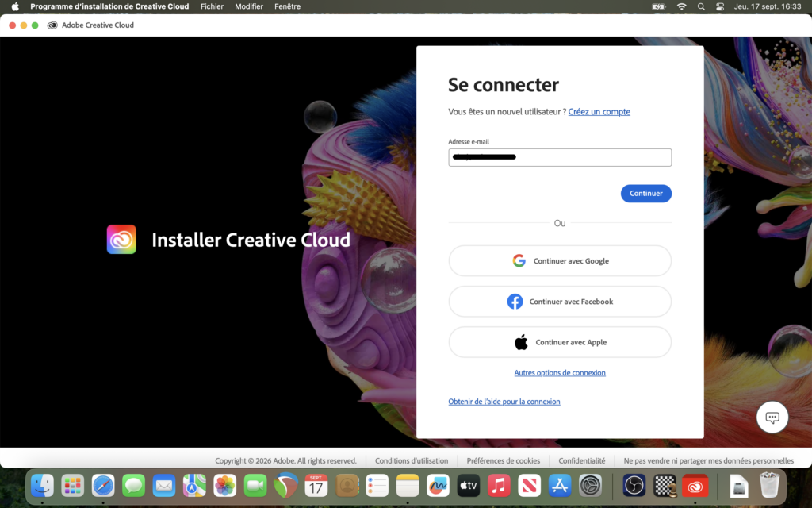The image size is (812, 508).
Task: Open the Fichier menu
Action: 212,6
